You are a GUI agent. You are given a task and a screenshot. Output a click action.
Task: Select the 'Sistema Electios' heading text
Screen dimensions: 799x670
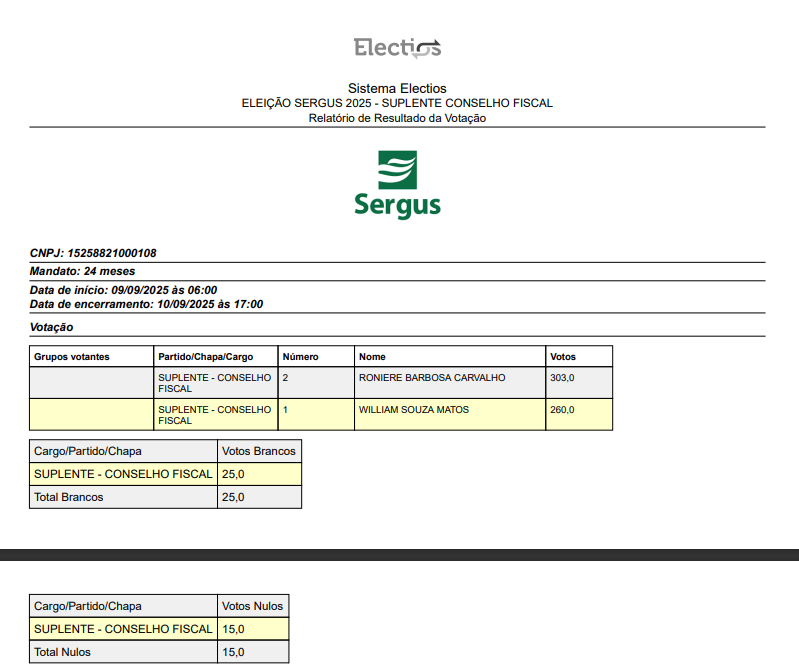[397, 88]
